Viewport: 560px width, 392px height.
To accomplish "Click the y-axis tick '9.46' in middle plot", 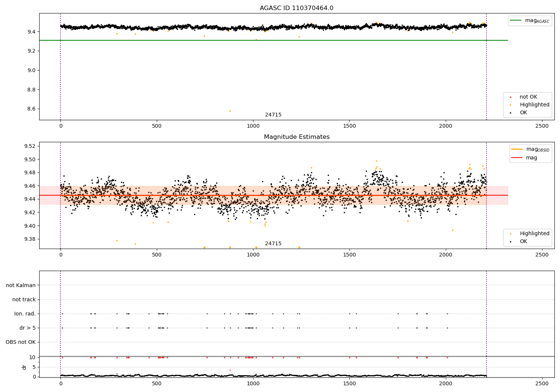I will coord(30,186).
